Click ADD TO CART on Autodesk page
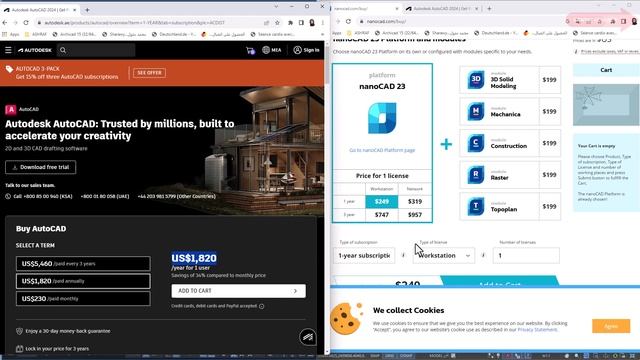The width and height of the screenshot is (640, 360). 238,291
